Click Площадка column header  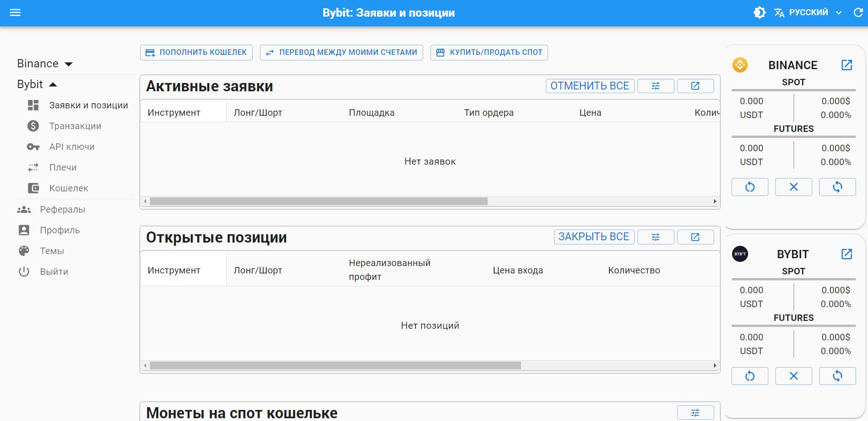[x=372, y=113]
